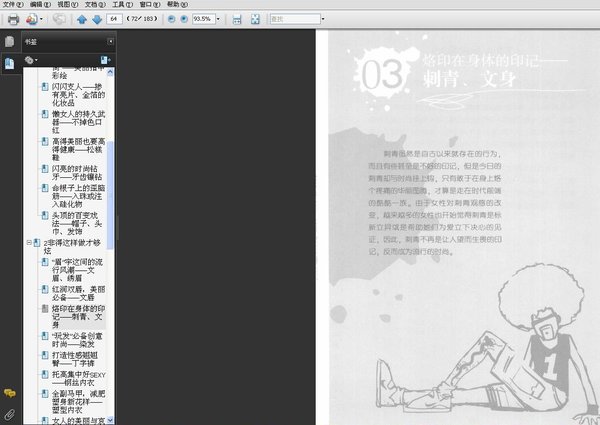Click bookmarks scrollbar down arrow
The width and height of the screenshot is (600, 425).
tap(110, 420)
